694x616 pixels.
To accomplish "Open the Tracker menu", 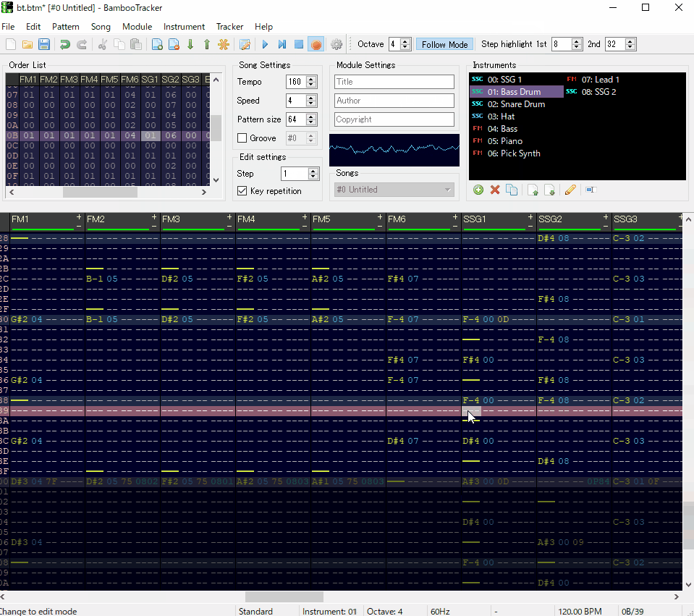I will point(229,27).
